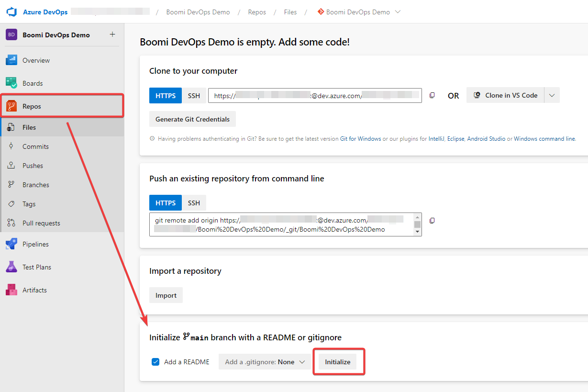This screenshot has width=588, height=392.
Task: Click the Import button
Action: [x=166, y=295]
